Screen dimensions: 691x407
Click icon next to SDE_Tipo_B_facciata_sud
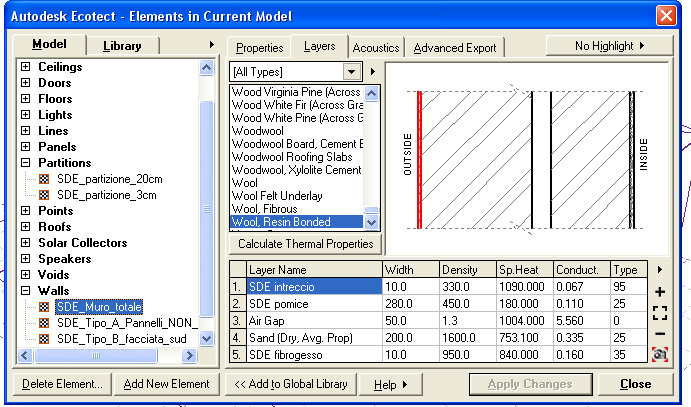click(44, 339)
